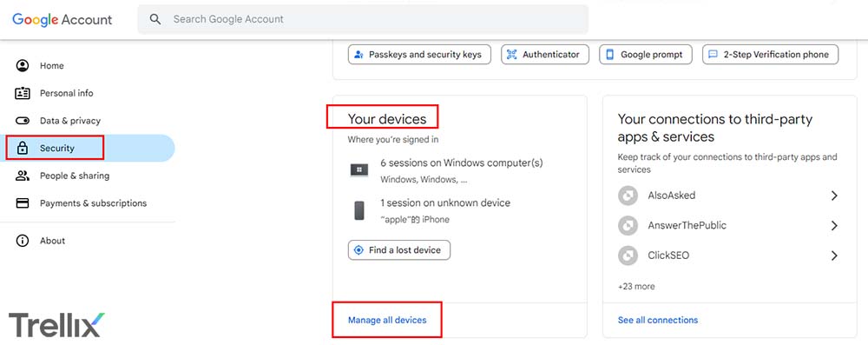Open the About info icon
The image size is (868, 345).
23,241
